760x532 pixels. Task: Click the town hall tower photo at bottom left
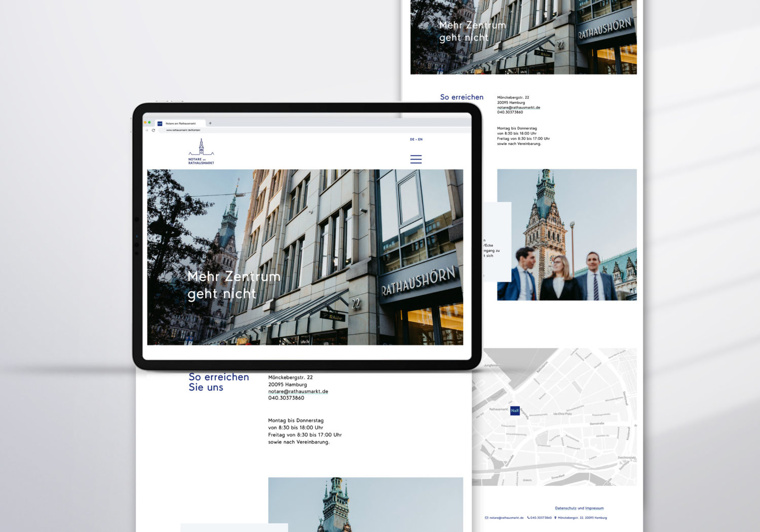[365, 504]
